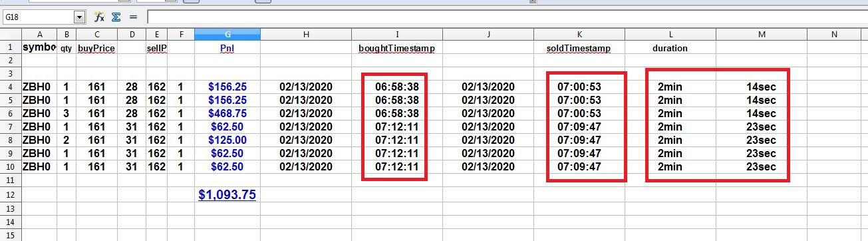868x241 pixels.
Task: Select the boughtTimestamp header cell
Action: point(397,48)
